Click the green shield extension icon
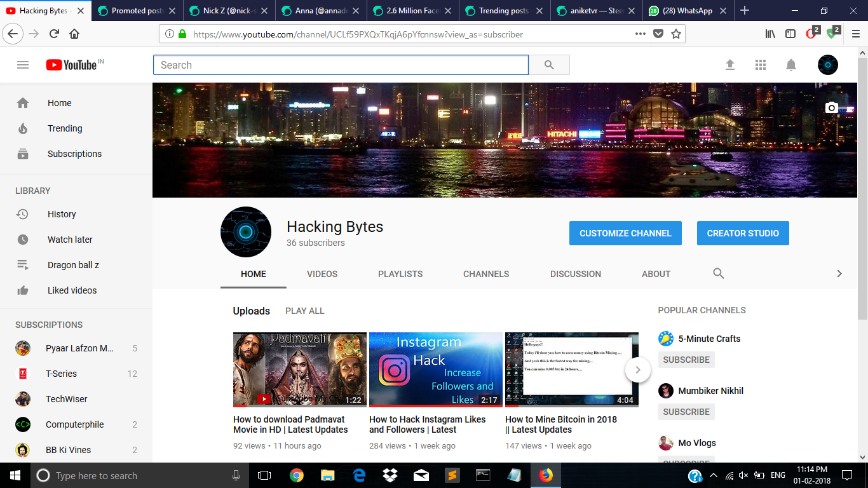 [x=832, y=33]
